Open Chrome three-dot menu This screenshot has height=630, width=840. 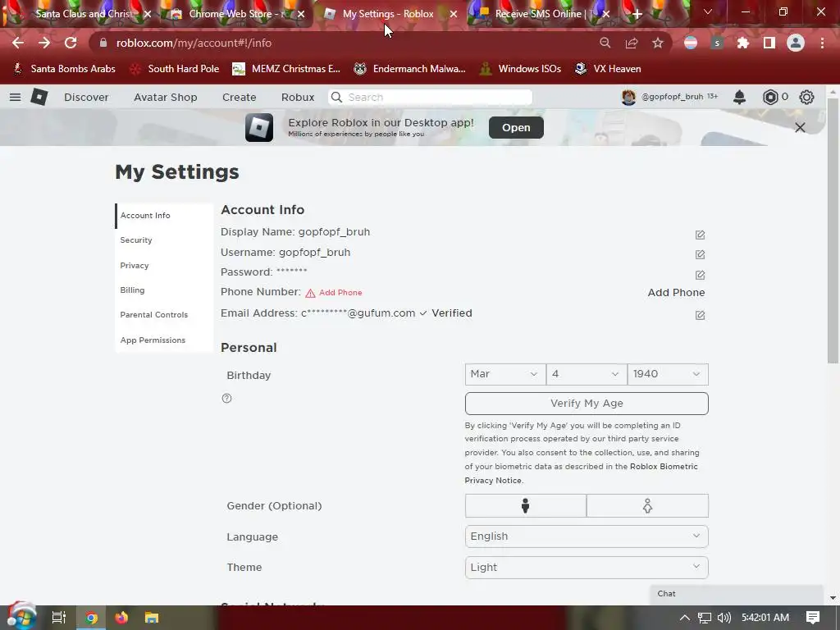coord(822,43)
